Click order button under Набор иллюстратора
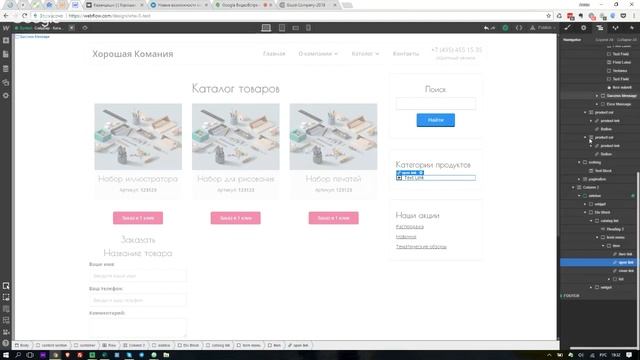The image size is (640, 360). click(138, 218)
